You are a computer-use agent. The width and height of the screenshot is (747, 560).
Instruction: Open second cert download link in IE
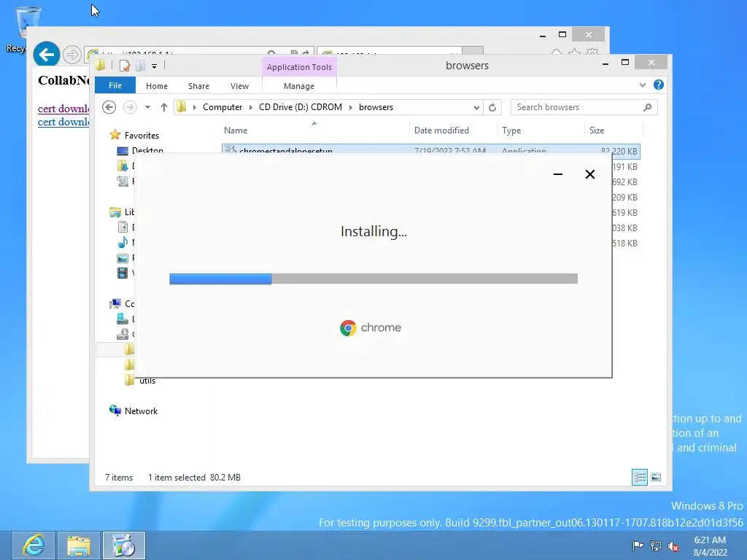pos(64,122)
